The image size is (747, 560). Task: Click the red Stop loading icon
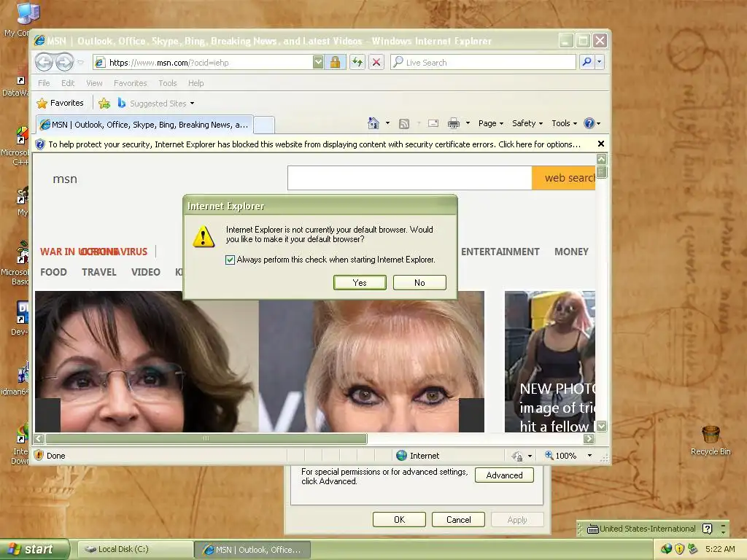point(376,63)
